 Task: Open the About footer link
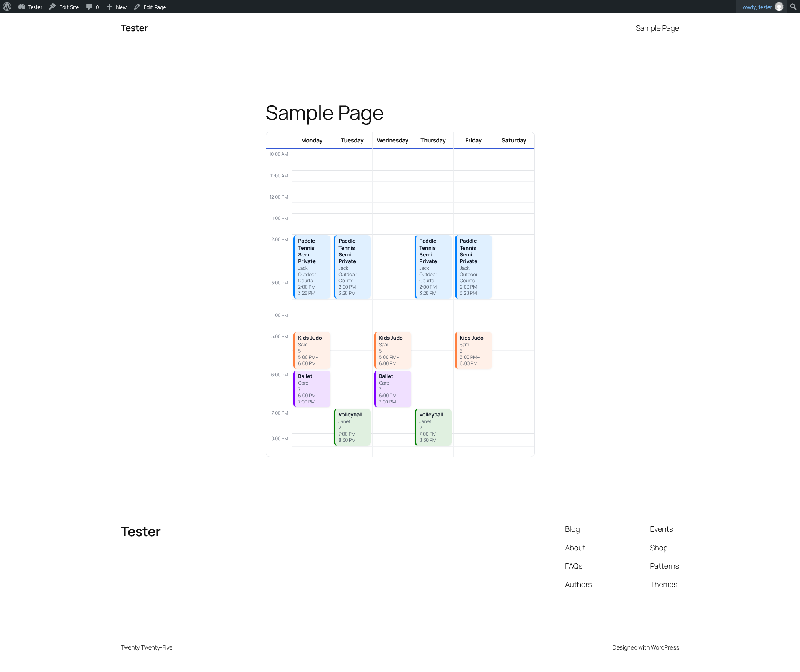pyautogui.click(x=575, y=548)
